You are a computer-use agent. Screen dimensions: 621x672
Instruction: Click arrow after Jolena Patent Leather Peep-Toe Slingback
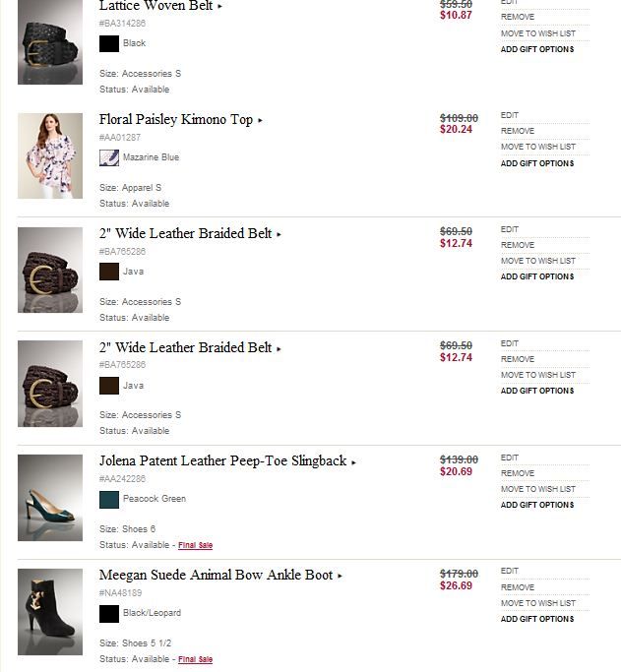pyautogui.click(x=354, y=462)
